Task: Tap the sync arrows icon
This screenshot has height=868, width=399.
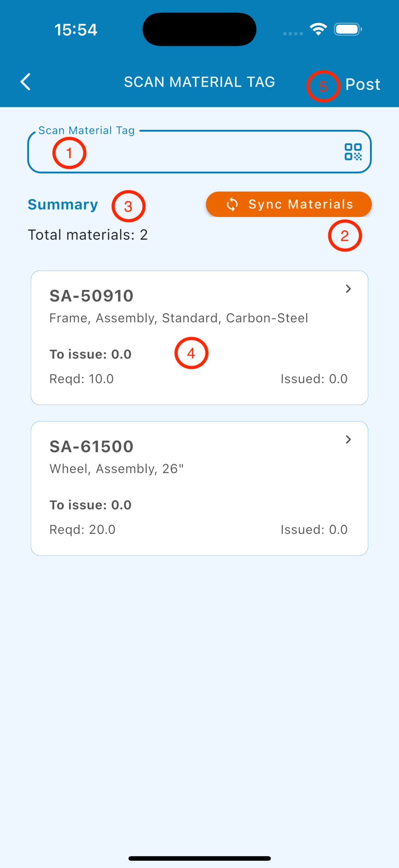Action: tap(232, 204)
